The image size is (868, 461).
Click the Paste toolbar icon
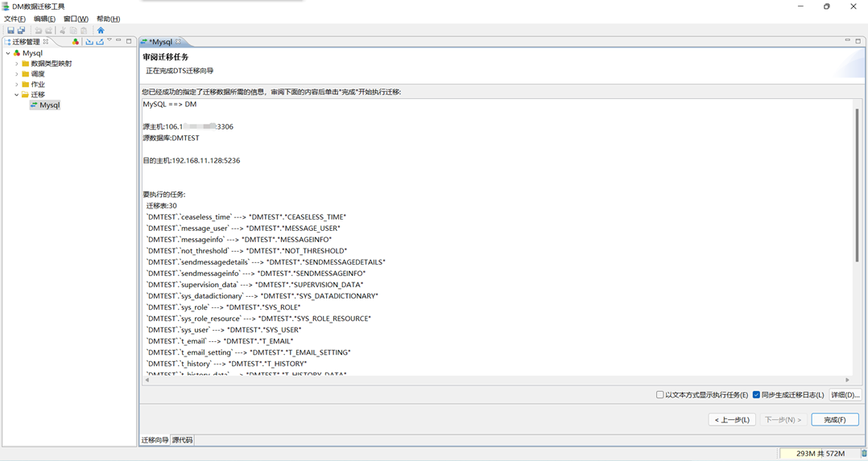pyautogui.click(x=84, y=31)
